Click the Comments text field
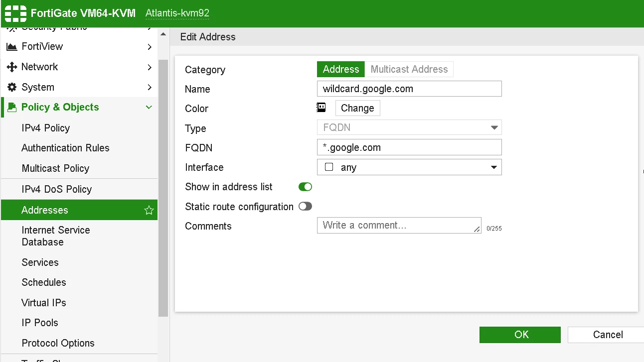Viewport: 644px width, 362px height. click(399, 226)
